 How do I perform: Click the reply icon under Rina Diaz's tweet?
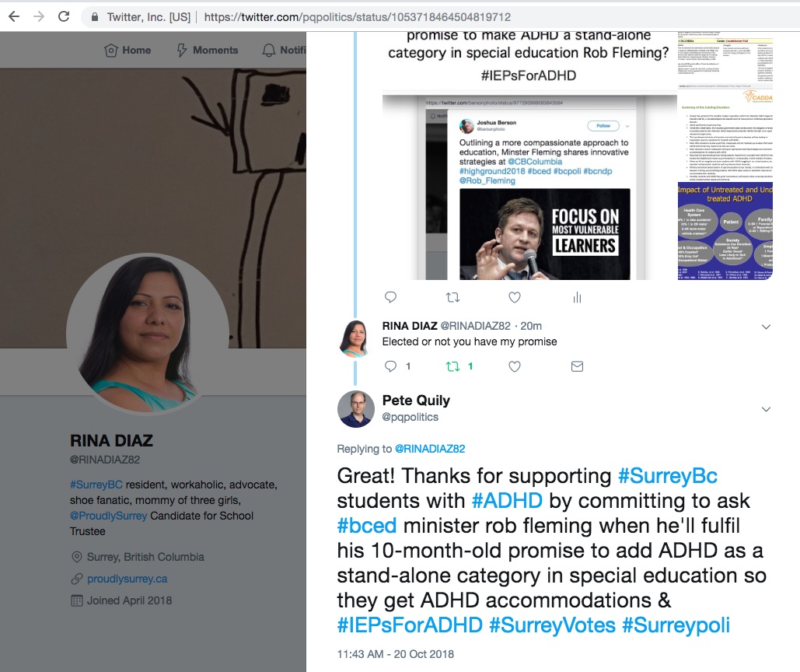(x=390, y=366)
